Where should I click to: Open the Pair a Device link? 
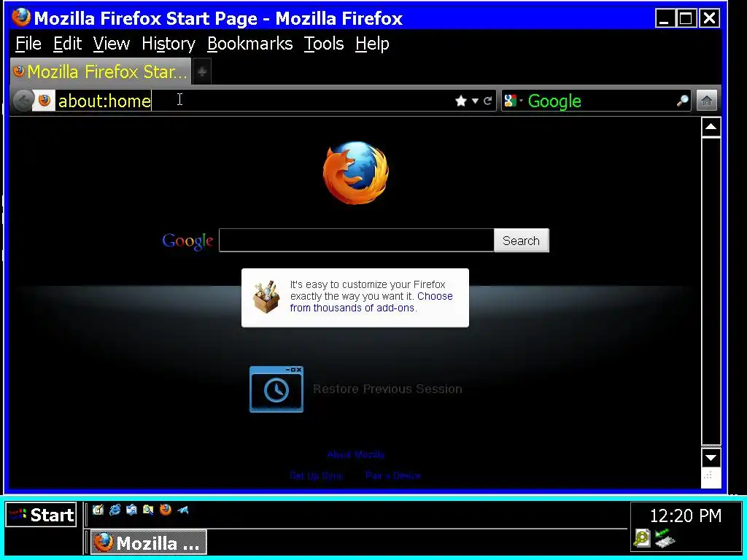(x=393, y=475)
